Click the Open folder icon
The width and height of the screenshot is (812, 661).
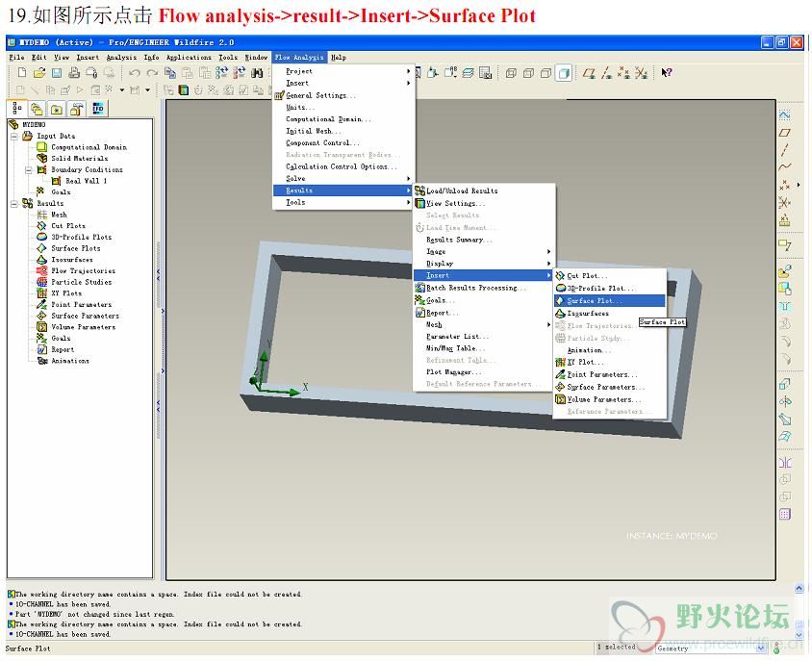[39, 72]
